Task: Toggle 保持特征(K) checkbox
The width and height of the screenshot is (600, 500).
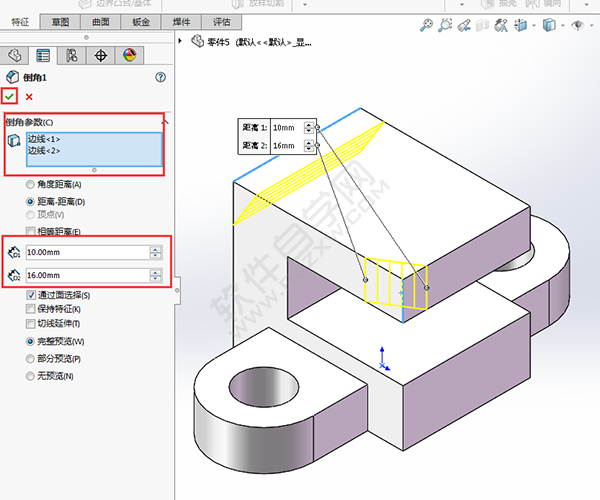Action: [30, 309]
